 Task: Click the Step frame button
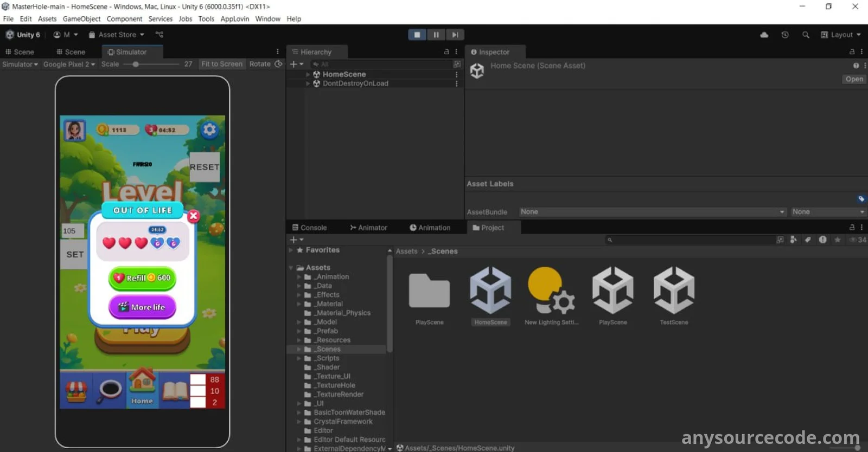click(455, 35)
